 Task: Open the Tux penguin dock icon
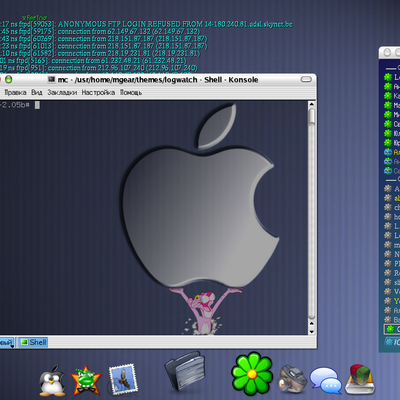[x=52, y=380]
